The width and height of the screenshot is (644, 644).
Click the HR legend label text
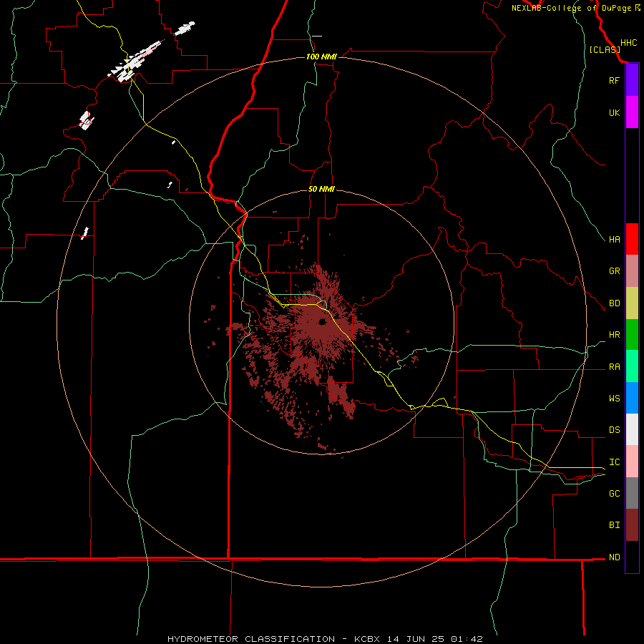pos(615,335)
